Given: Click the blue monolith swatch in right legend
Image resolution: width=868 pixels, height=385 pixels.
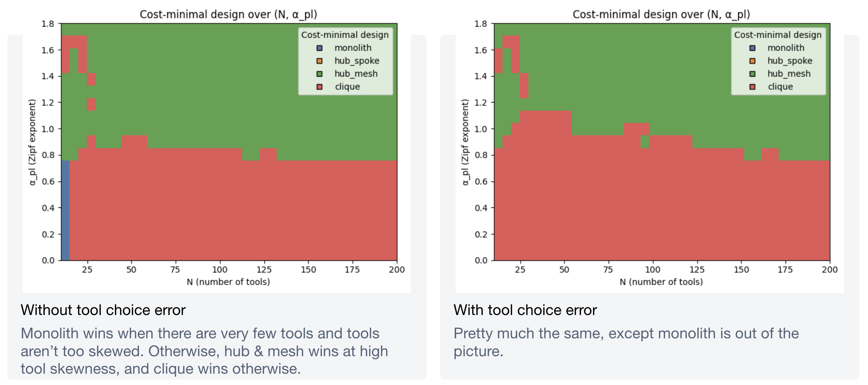Looking at the screenshot, I should (752, 48).
